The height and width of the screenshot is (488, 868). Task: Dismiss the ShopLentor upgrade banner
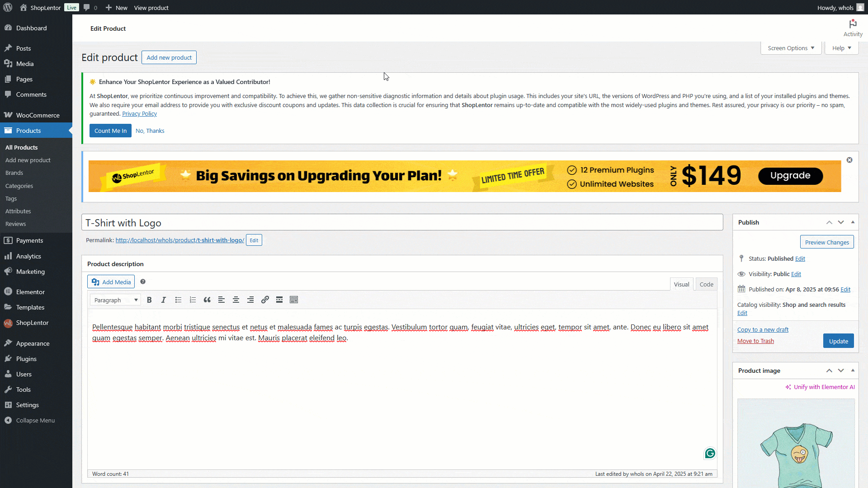coord(849,160)
